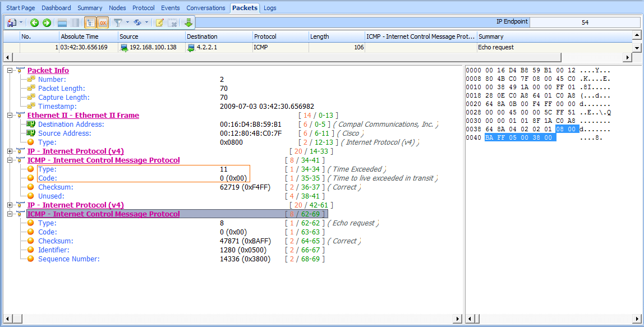
Task: Select the Packet Length field row
Action: [127, 88]
